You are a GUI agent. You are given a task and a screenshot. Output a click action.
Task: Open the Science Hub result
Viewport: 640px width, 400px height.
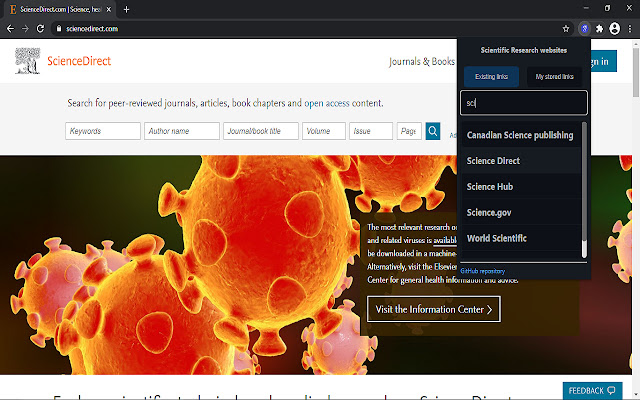point(521,187)
